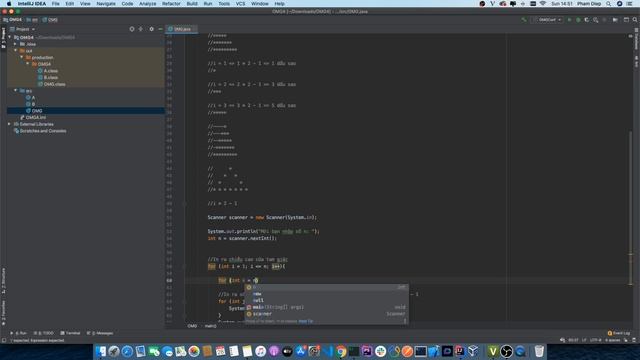Choose 'main' in the completion popup
The height and width of the screenshot is (360, 640).
(x=326, y=307)
